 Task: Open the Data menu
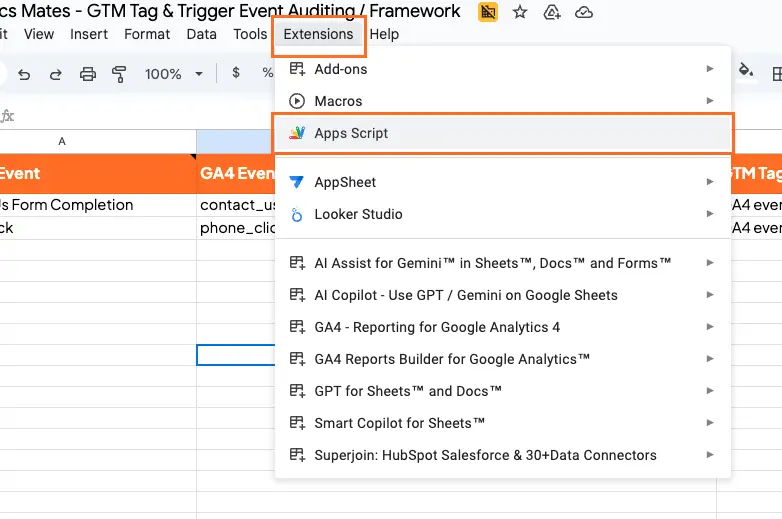pyautogui.click(x=201, y=34)
